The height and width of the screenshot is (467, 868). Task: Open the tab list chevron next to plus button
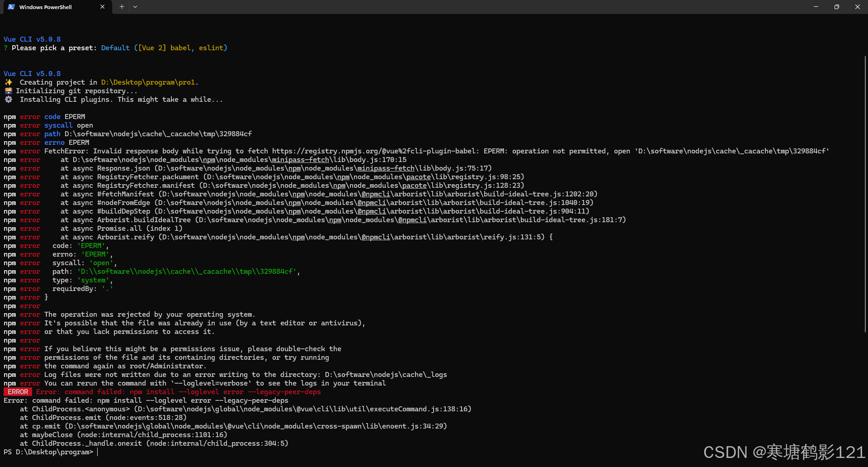point(135,7)
